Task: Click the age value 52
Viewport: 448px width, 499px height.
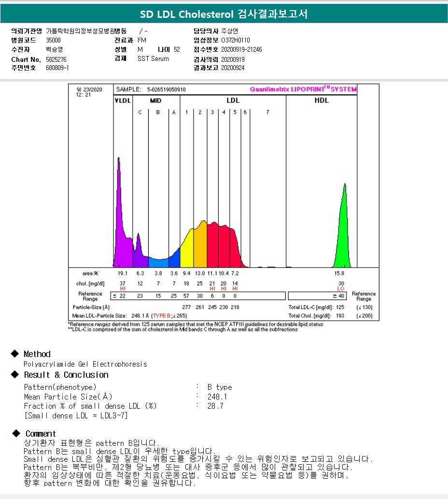Action: pos(177,50)
